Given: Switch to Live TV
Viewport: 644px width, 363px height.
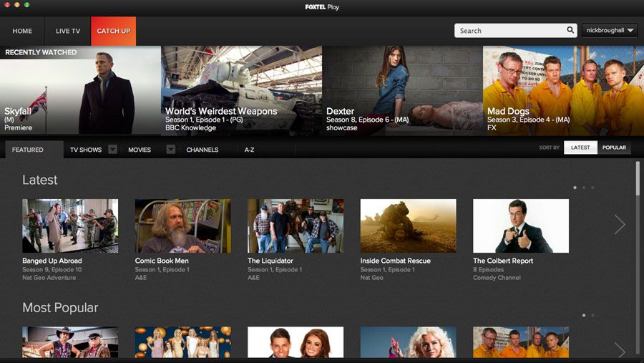Looking at the screenshot, I should coord(68,31).
